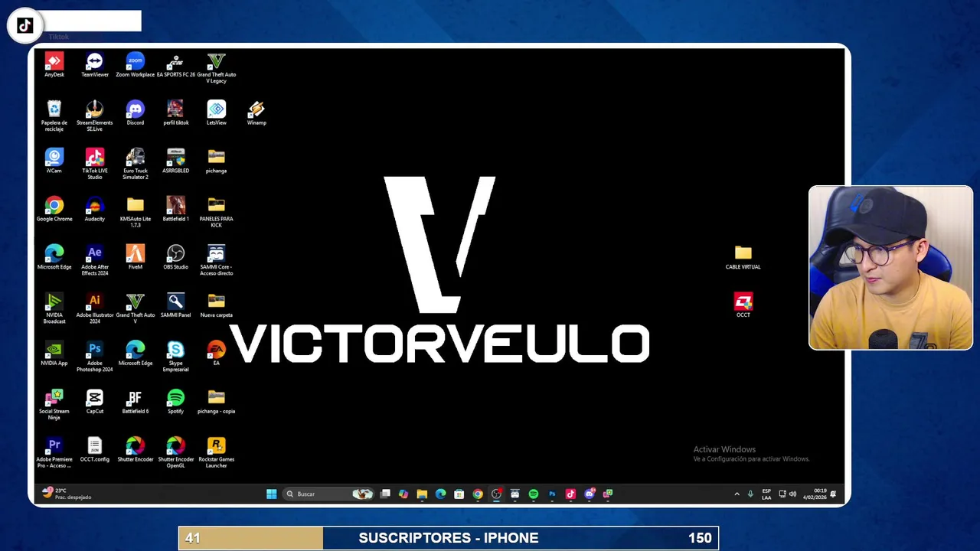Launch StreamElements SE.Live shortcut

[95, 116]
